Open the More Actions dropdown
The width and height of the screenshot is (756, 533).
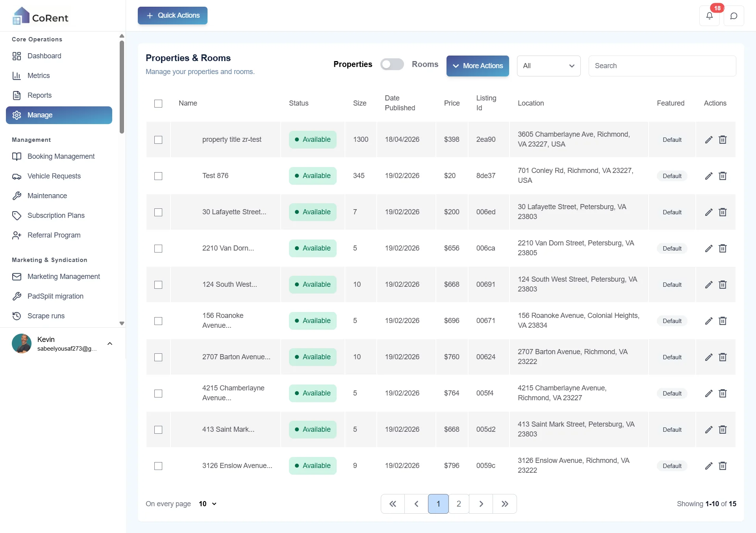(x=478, y=66)
